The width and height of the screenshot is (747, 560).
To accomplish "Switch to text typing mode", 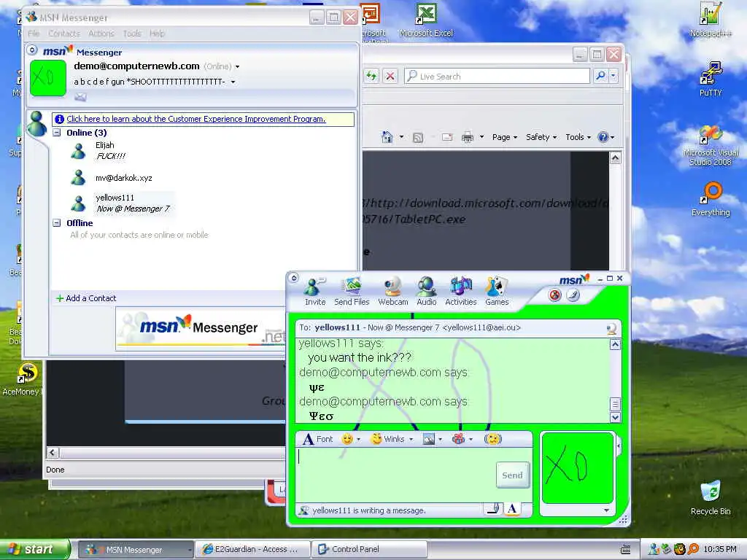I will (x=512, y=508).
